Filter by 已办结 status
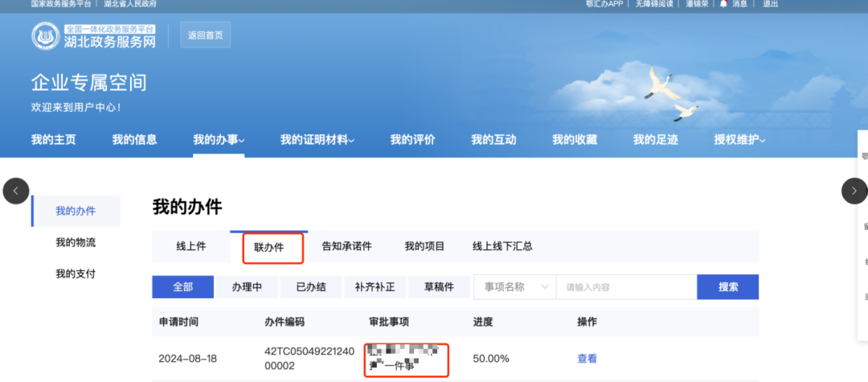The width and height of the screenshot is (868, 382). [x=311, y=287]
